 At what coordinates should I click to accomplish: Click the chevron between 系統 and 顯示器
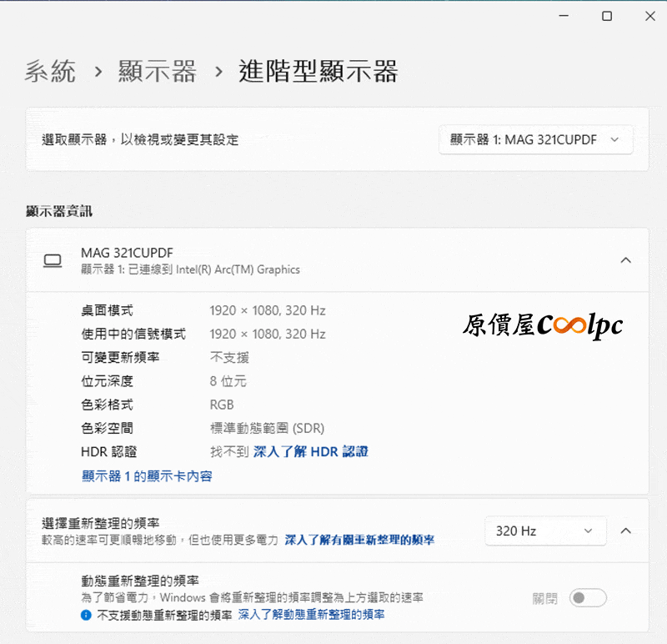(98, 72)
